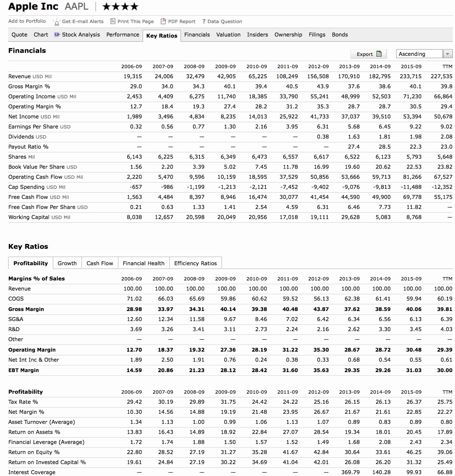Click the Working Capital USD Mil label
The image size is (455, 476).
39,217
